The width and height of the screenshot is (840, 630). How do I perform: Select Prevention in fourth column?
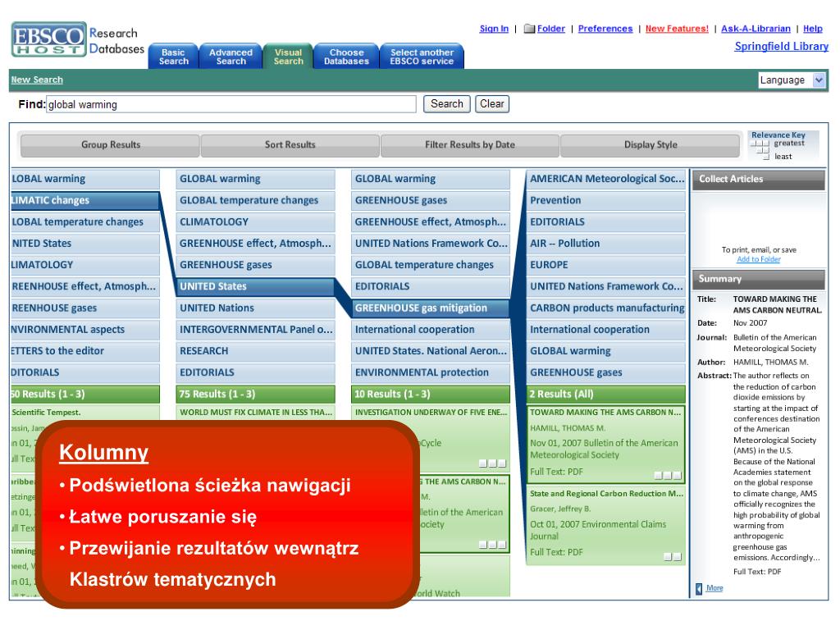(606, 200)
